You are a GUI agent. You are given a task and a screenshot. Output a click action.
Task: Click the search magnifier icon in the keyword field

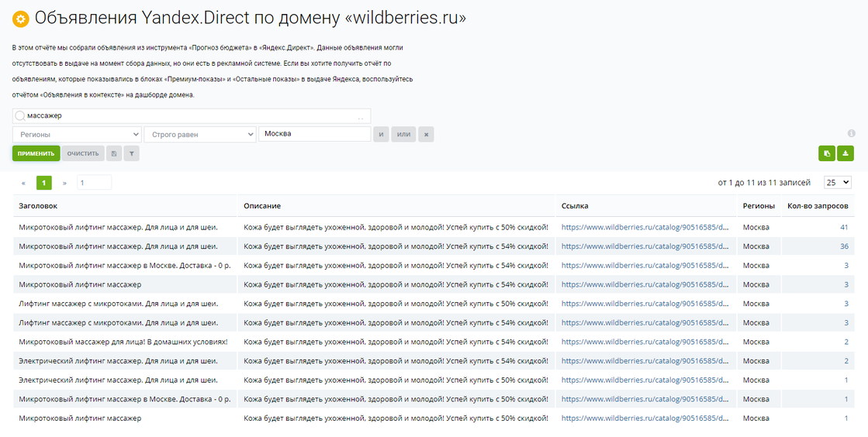pos(20,116)
